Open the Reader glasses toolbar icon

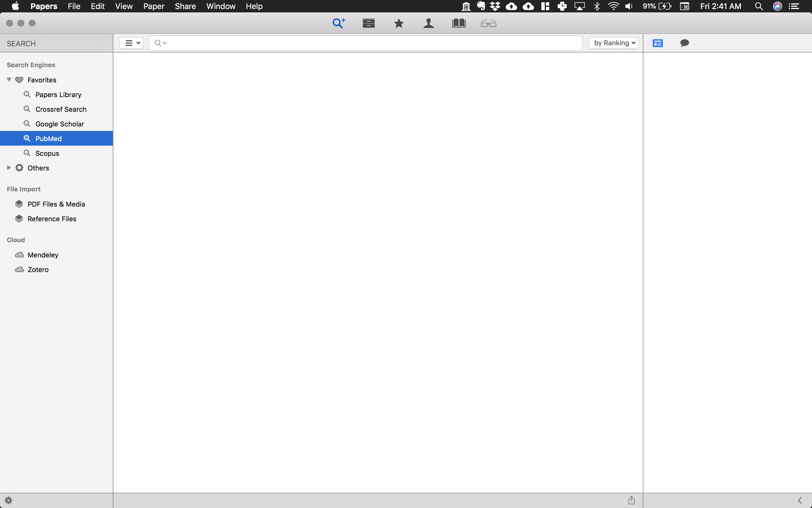[x=489, y=23]
